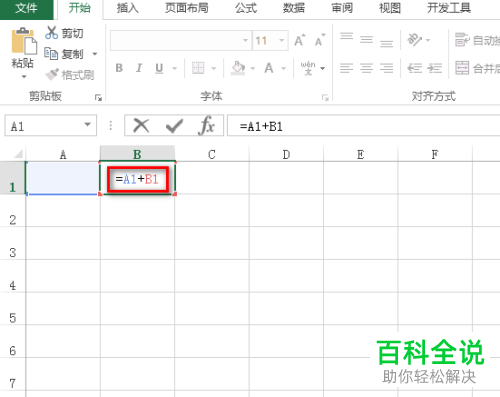Viewport: 500px width, 397px height.
Task: Select column E header
Action: (360, 154)
